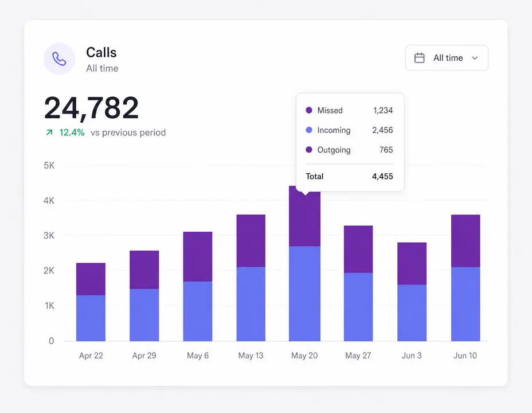
Task: Click the May 13 axis label
Action: point(251,355)
